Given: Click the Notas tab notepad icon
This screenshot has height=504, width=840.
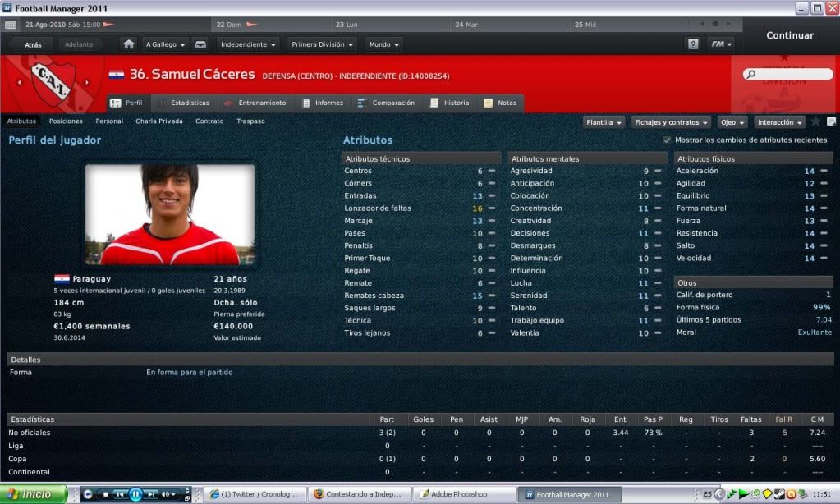Looking at the screenshot, I should (488, 103).
